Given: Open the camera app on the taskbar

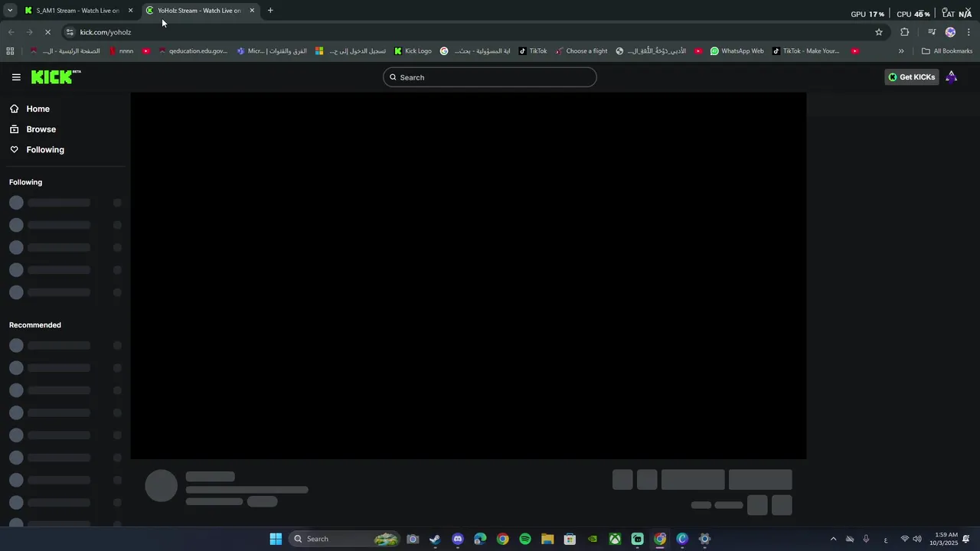Looking at the screenshot, I should tap(413, 539).
